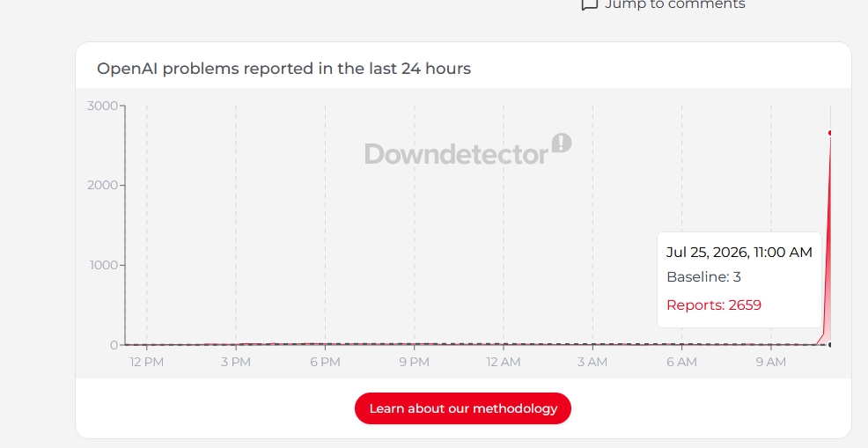Click the 9 PM axis label
The height and width of the screenshot is (448, 868).
pos(414,362)
